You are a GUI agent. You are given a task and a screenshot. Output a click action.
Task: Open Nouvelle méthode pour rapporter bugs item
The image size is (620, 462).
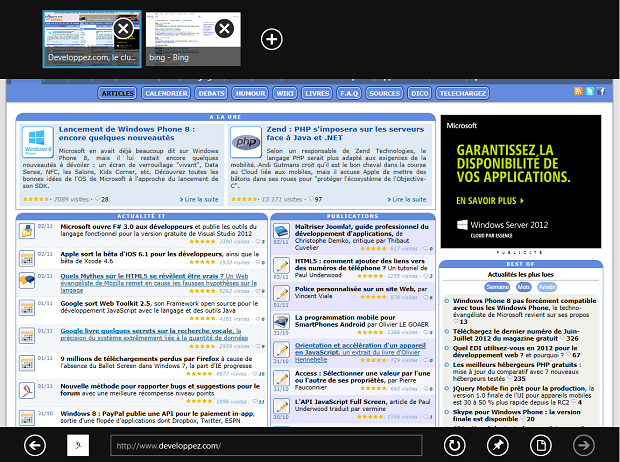160,390
